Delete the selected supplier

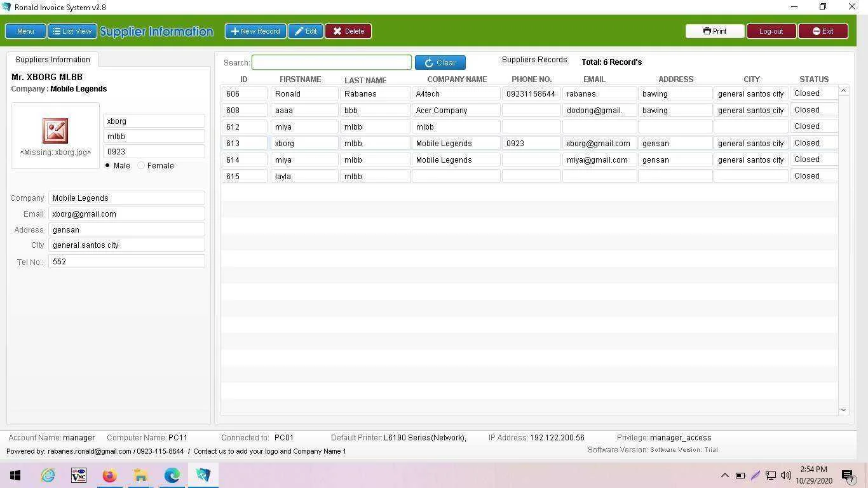coord(348,31)
